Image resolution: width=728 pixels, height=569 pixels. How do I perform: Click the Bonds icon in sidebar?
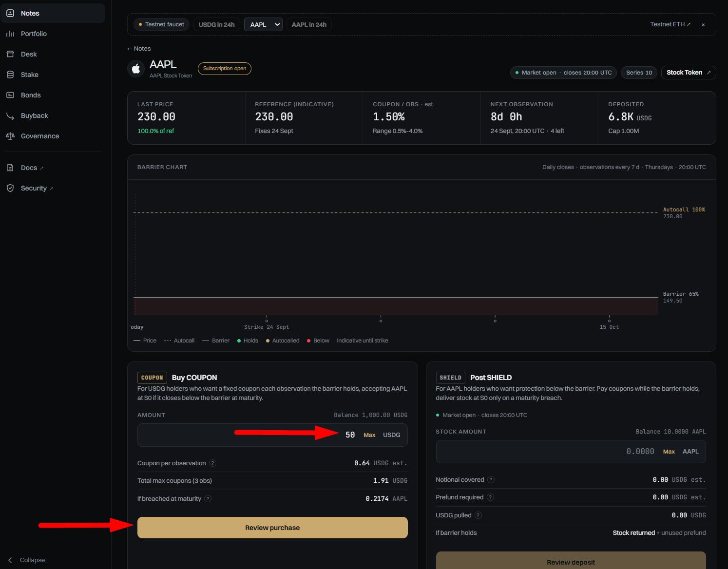point(10,95)
